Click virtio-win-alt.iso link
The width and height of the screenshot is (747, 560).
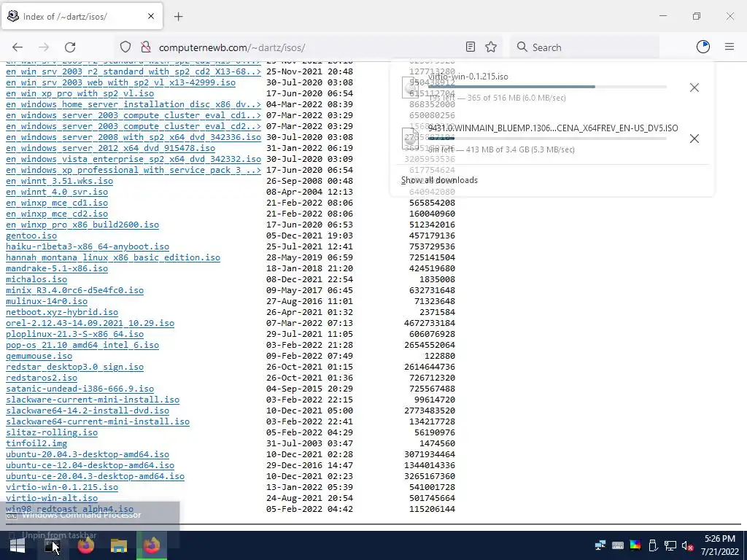click(52, 499)
